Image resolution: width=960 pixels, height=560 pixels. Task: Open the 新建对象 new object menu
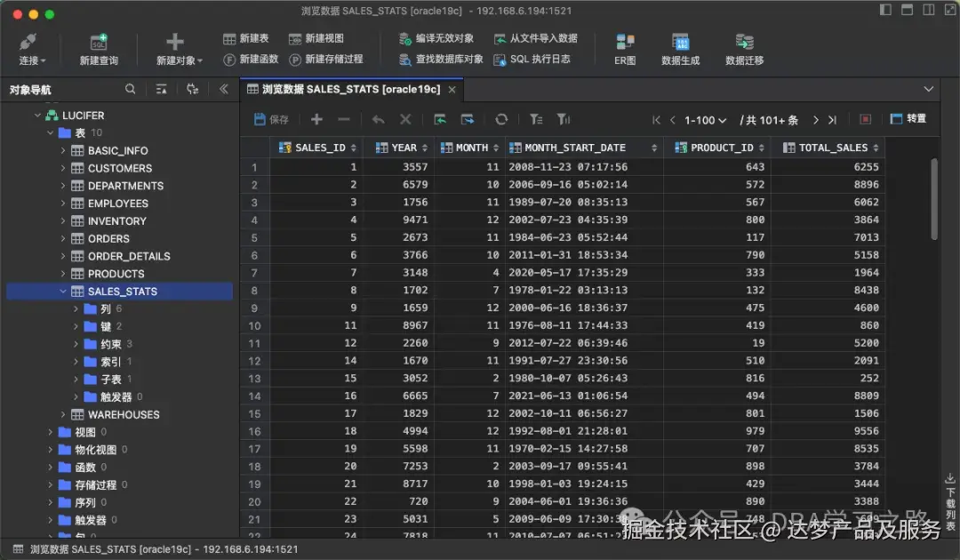(178, 49)
